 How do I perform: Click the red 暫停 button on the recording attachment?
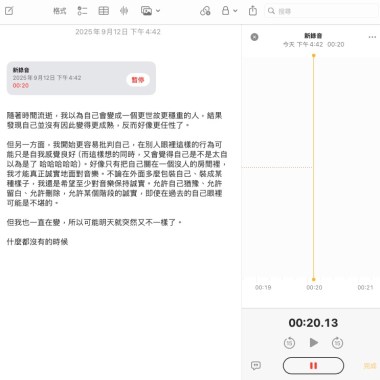point(138,80)
